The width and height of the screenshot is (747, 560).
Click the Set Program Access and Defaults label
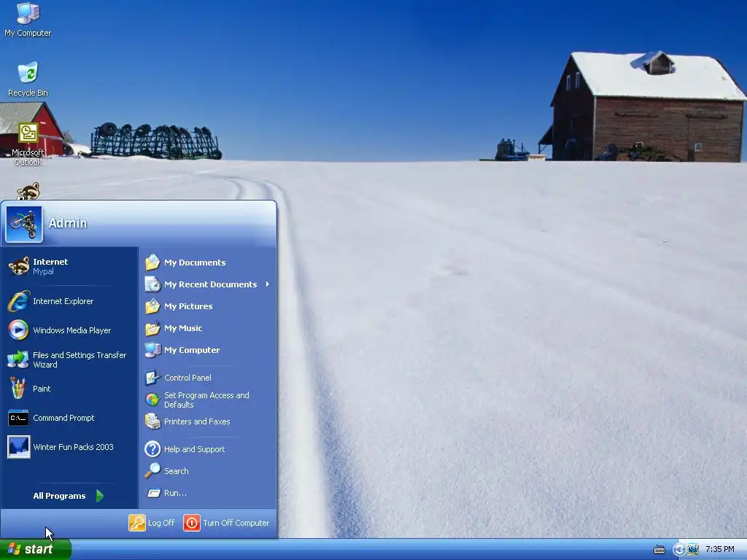coord(206,400)
